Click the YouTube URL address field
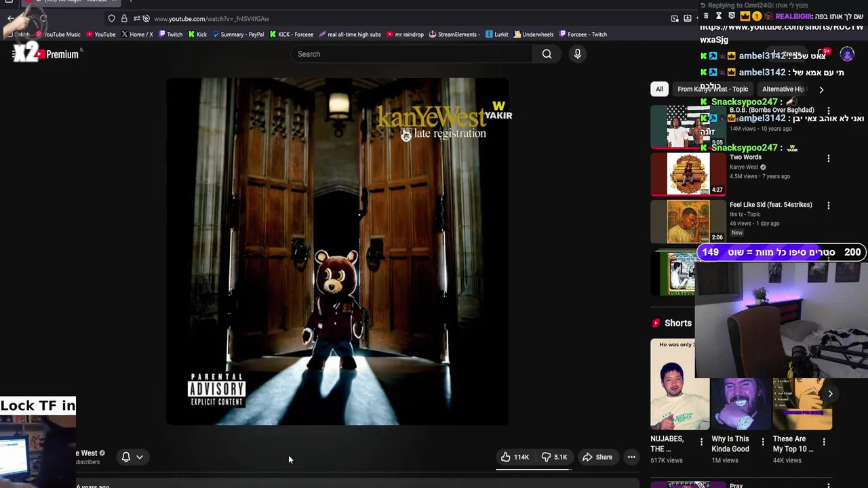The width and height of the screenshot is (868, 488). point(212,18)
